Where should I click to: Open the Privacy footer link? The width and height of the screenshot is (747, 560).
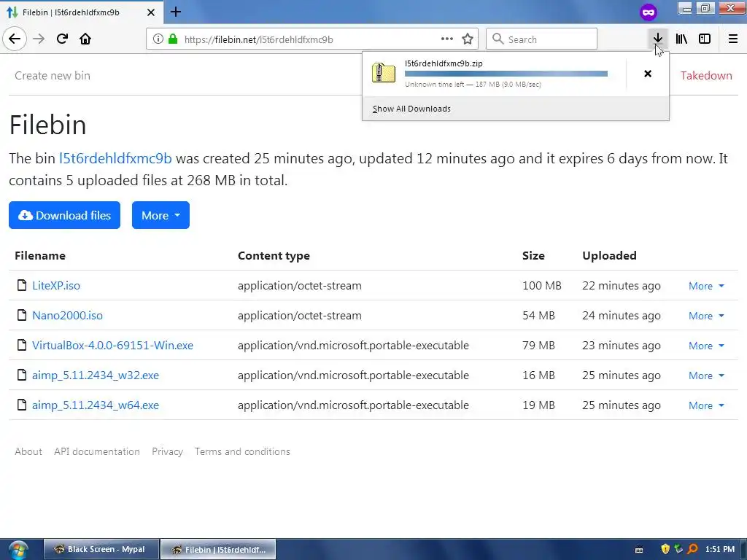[x=167, y=451]
